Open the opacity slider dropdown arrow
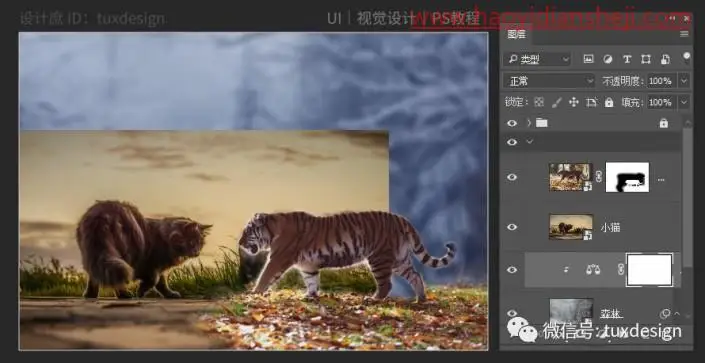Viewport: 705px width, 363px height. coord(684,81)
